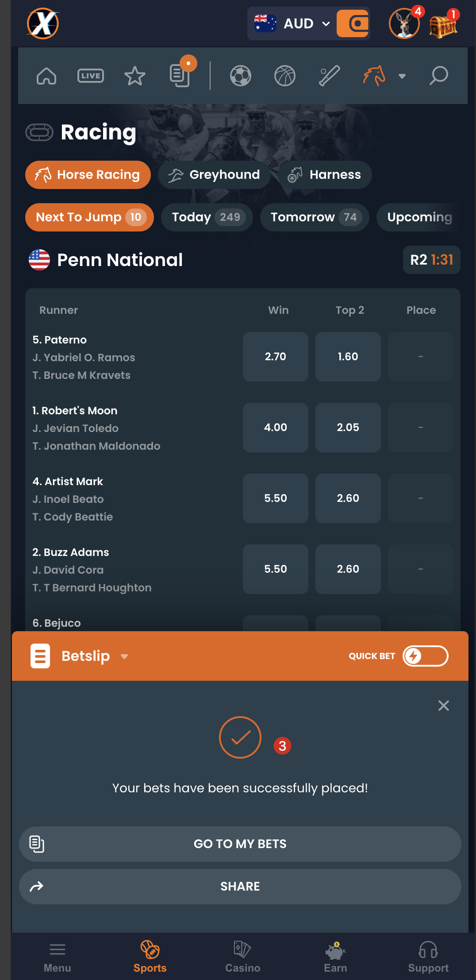Open the Today races tab

point(207,217)
